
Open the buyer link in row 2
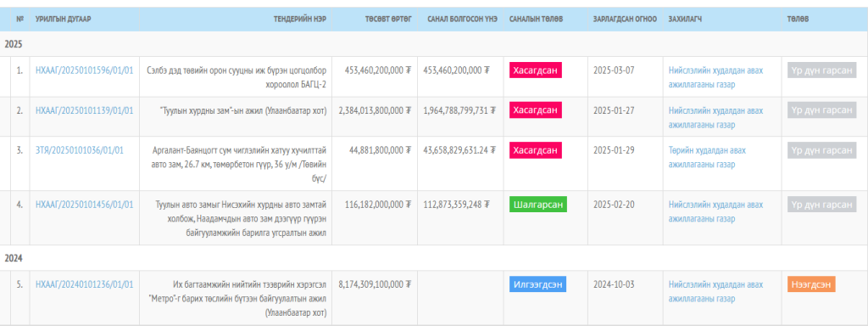point(715,117)
